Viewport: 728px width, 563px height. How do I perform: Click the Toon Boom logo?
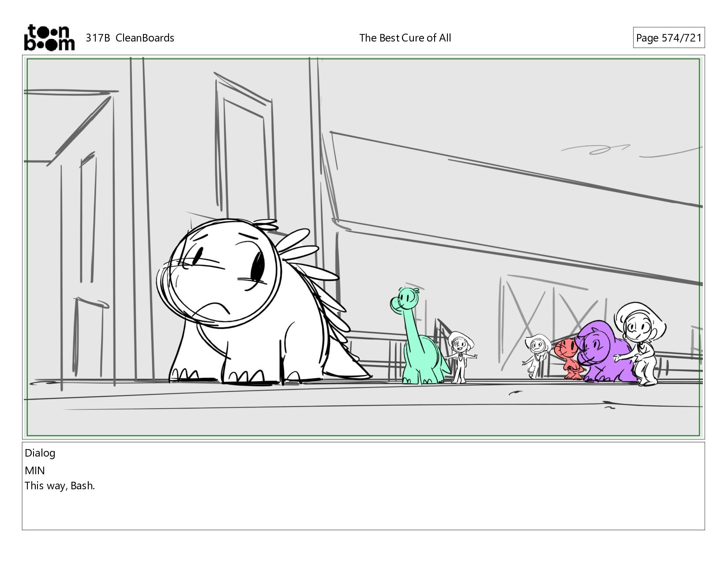(49, 38)
